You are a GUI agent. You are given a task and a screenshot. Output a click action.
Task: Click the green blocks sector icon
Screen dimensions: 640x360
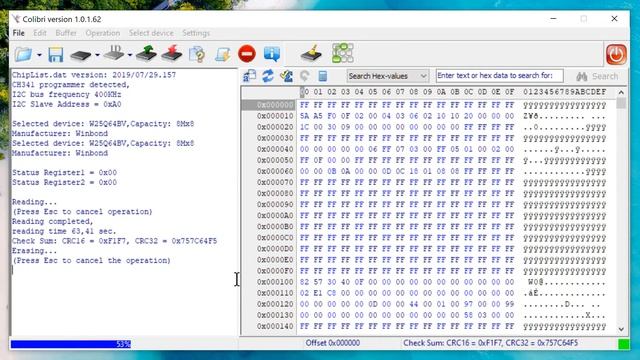(343, 53)
